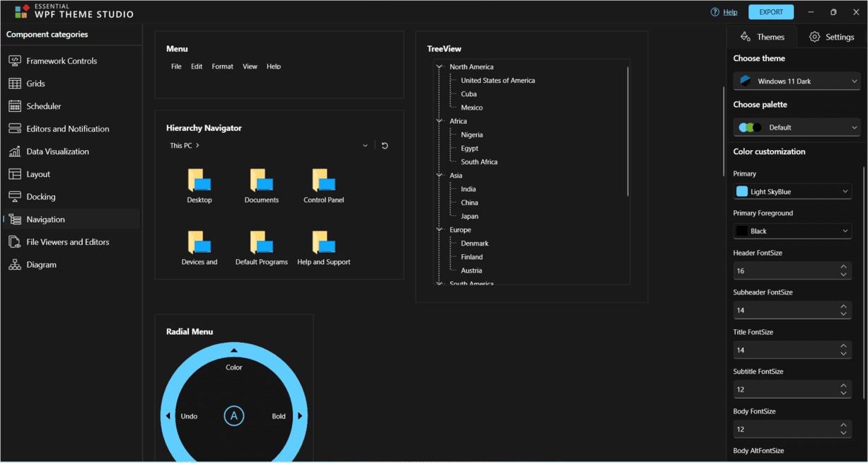Open the Choose palette dropdown

pos(797,127)
